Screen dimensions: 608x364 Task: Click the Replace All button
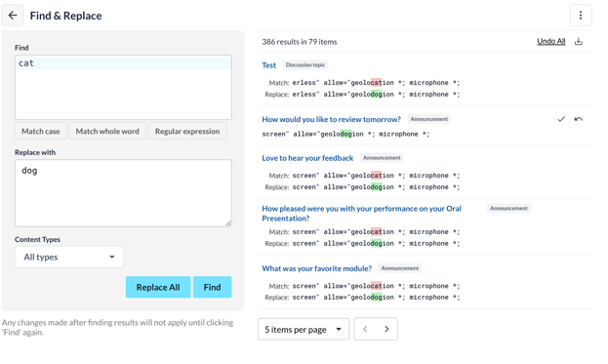coord(158,287)
